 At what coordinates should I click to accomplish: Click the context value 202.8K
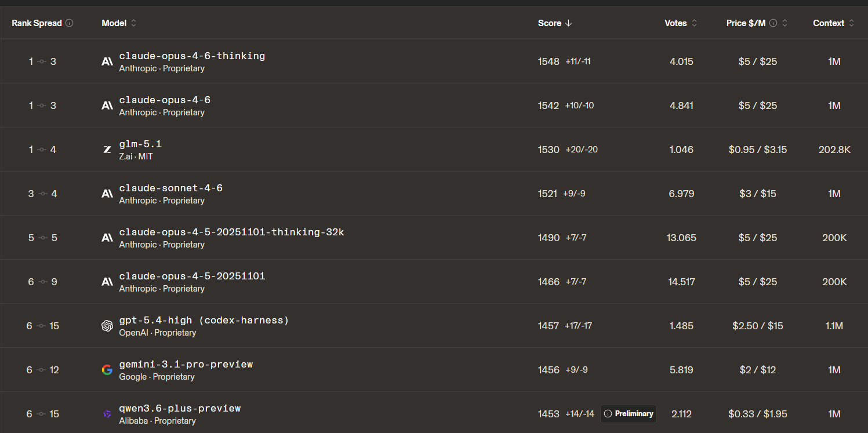tap(834, 150)
